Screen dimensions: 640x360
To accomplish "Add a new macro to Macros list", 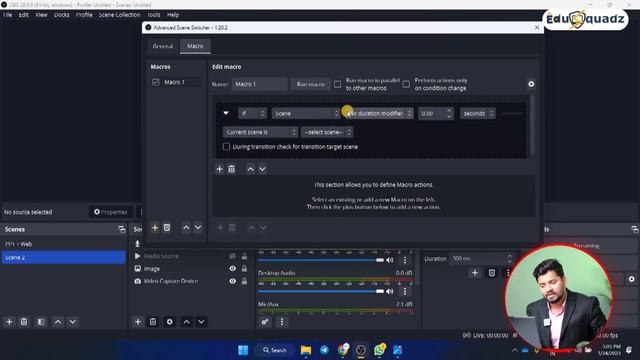I will click(x=155, y=228).
